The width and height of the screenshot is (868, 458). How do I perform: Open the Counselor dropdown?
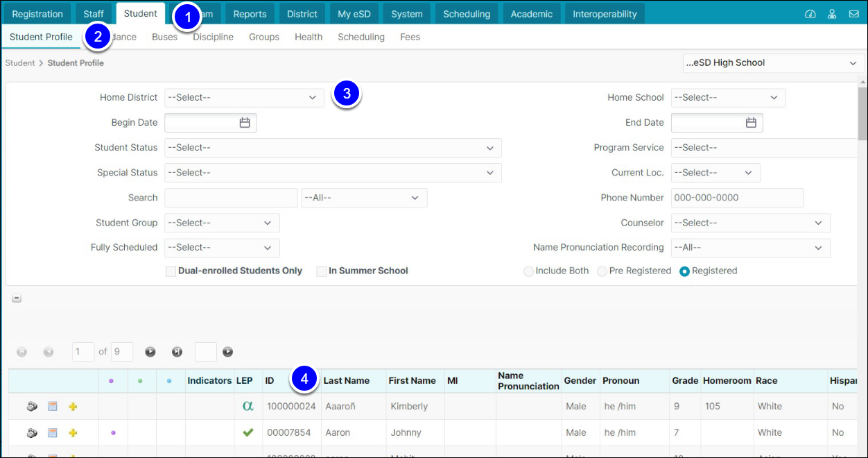coord(751,223)
